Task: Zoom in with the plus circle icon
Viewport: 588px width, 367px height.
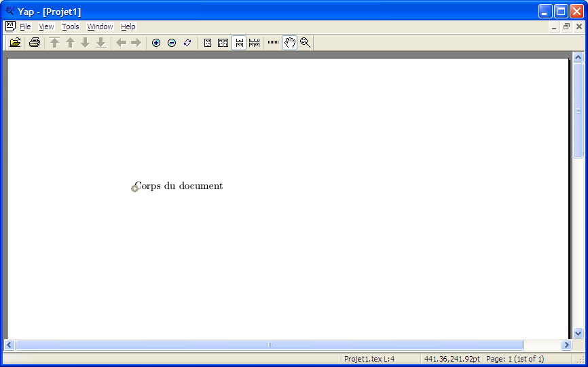Action: click(x=156, y=43)
